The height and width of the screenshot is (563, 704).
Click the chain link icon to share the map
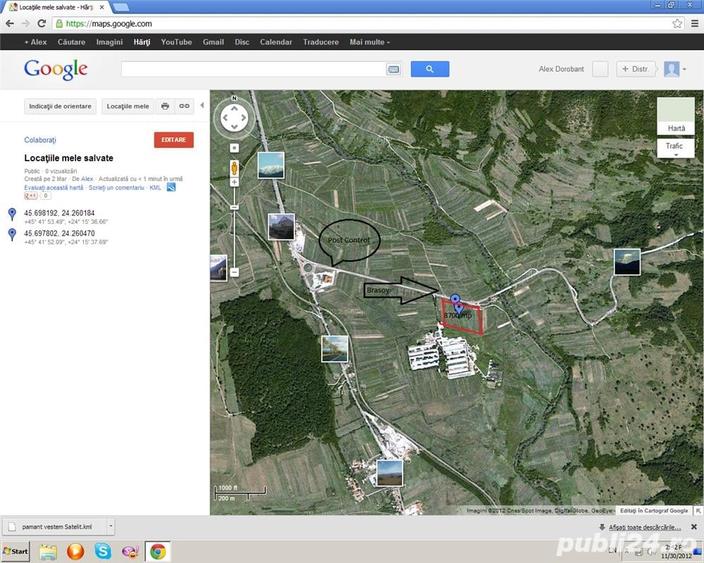pyautogui.click(x=184, y=106)
